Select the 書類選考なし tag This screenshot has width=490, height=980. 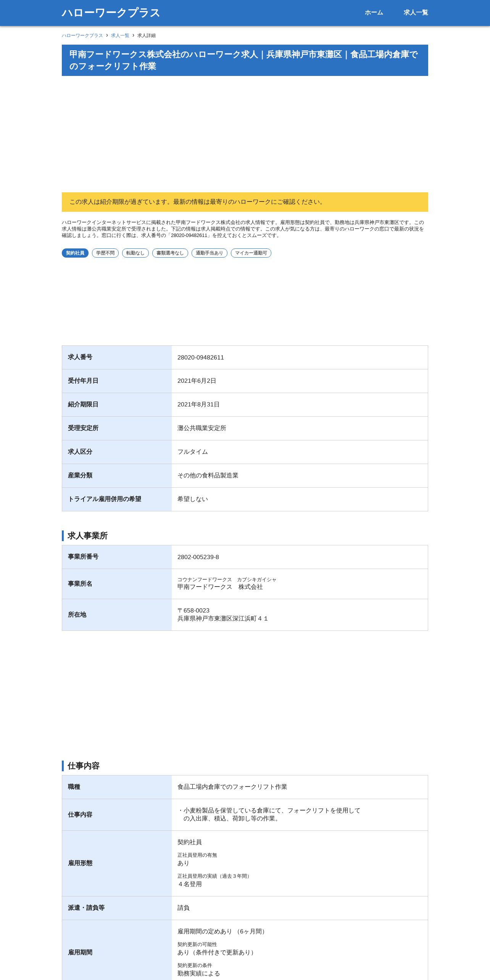[170, 253]
